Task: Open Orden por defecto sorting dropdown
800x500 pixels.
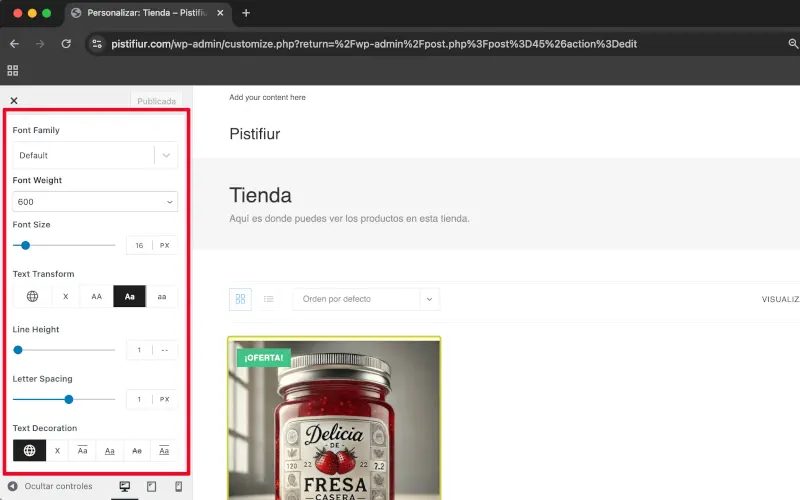Action: [x=366, y=299]
